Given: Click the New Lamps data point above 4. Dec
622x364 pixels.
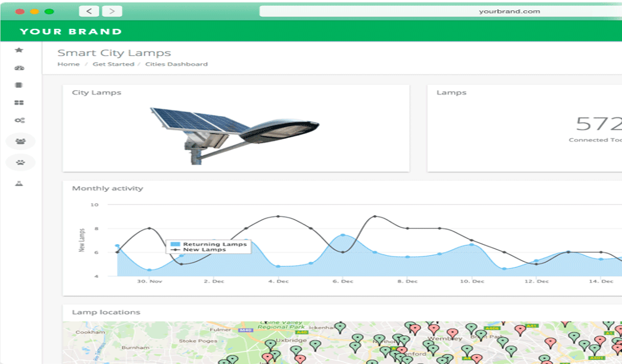Looking at the screenshot, I should (x=278, y=216).
